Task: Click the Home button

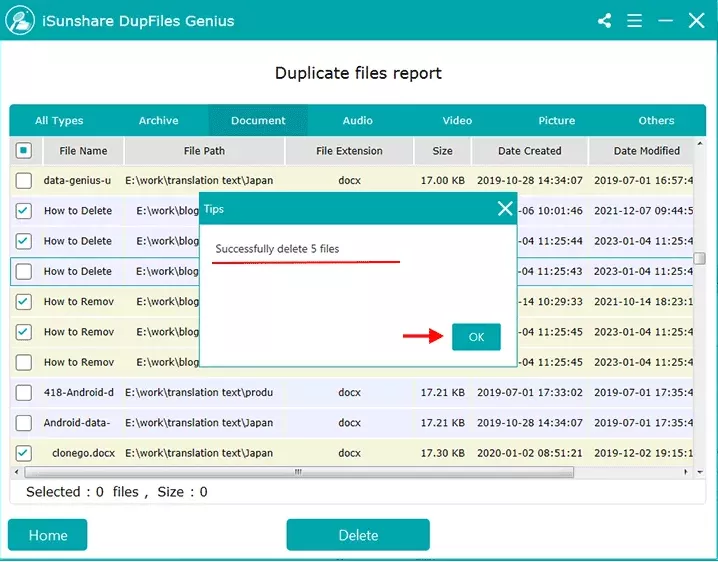Action: point(48,535)
